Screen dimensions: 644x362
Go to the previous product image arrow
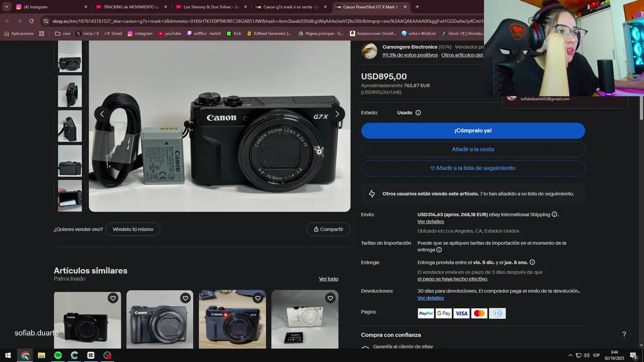tap(102, 114)
